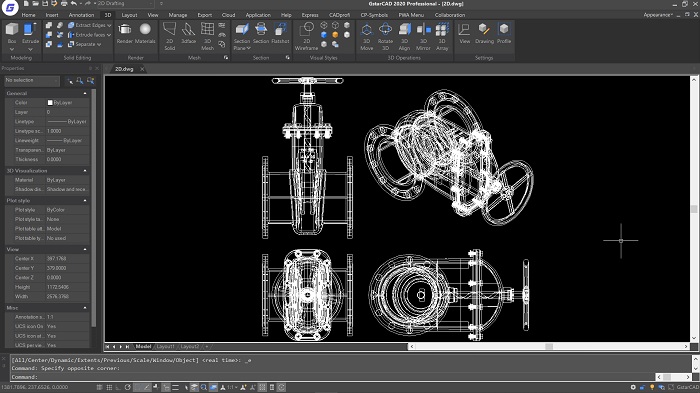Open the Express ribbon tab
Viewport: 700px width, 393px height.
[310, 15]
